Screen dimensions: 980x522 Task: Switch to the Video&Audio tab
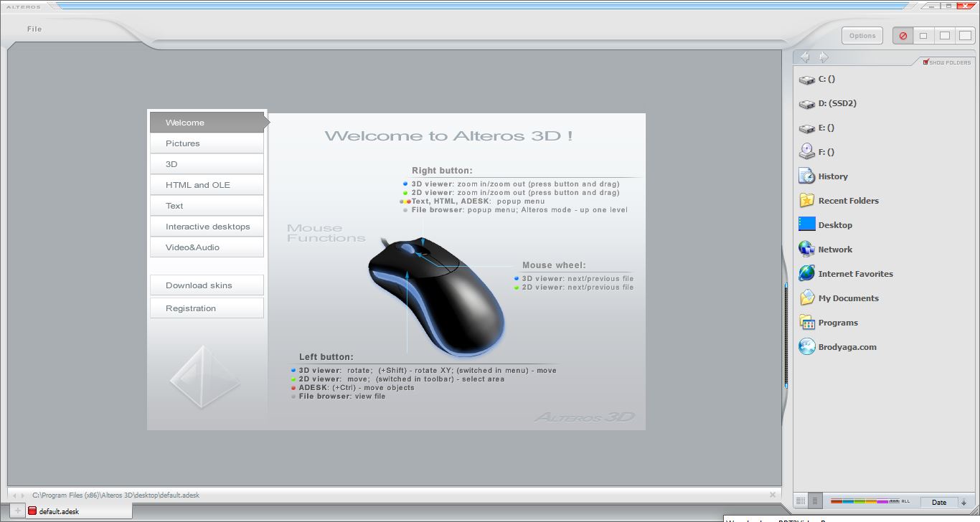[x=207, y=247]
